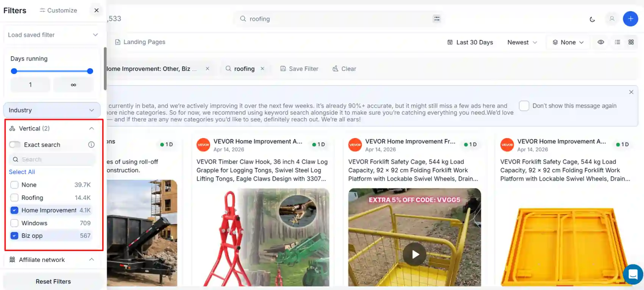Click the Vertical search input field

(52, 159)
